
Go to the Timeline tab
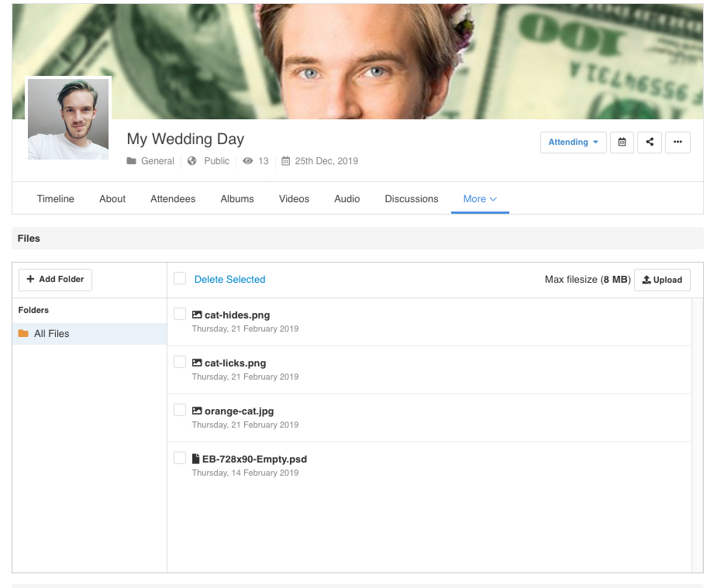tap(55, 199)
